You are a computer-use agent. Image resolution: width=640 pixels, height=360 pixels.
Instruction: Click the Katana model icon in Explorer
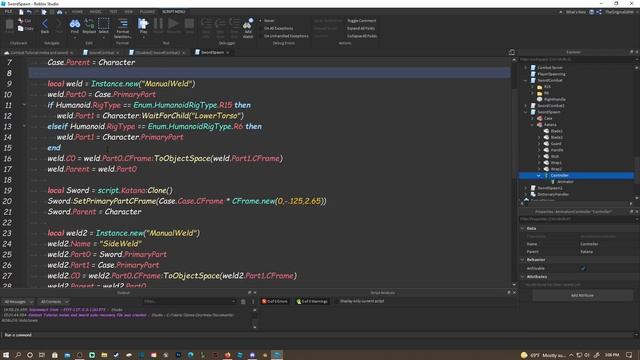[x=540, y=124]
